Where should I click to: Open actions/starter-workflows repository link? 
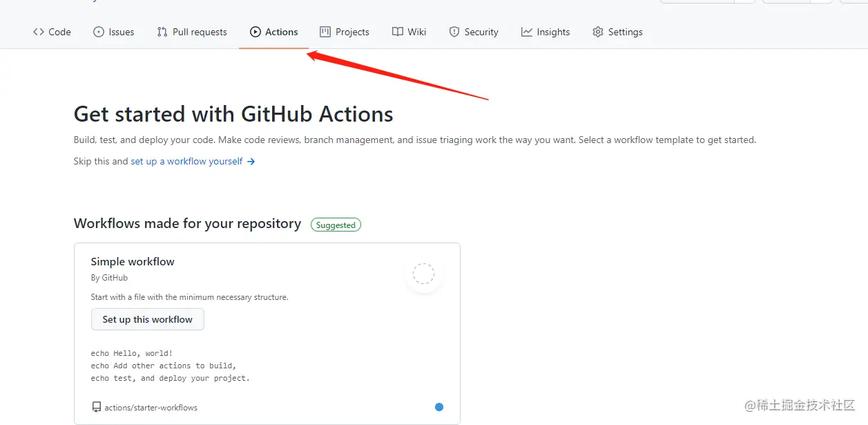pyautogui.click(x=151, y=408)
